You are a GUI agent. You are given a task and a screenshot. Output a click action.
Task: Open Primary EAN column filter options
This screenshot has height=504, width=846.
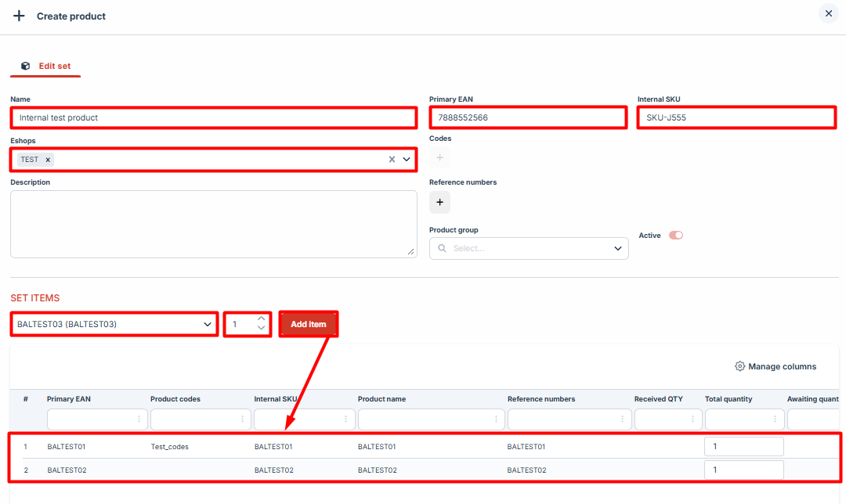pos(139,419)
